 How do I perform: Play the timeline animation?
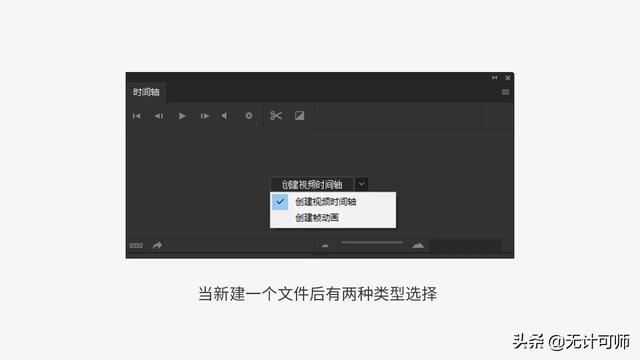tap(182, 116)
